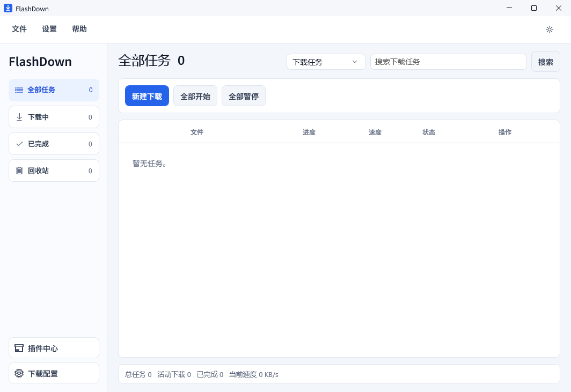Click 已完成 0 in status bar

[210, 374]
